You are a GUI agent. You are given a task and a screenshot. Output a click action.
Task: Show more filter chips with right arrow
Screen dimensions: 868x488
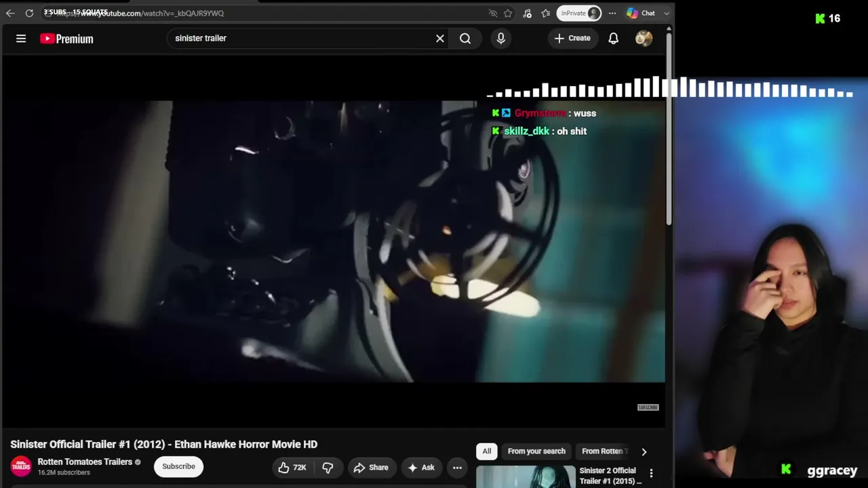[x=644, y=451]
